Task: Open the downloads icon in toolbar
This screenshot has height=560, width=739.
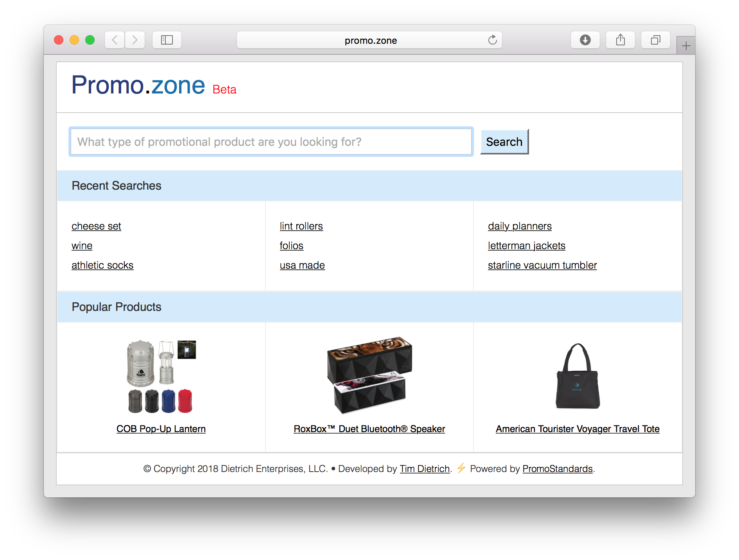Action: pyautogui.click(x=585, y=40)
